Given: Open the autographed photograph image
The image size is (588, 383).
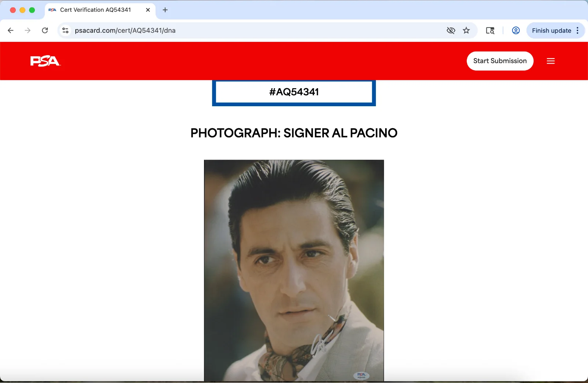Looking at the screenshot, I should pos(294,271).
